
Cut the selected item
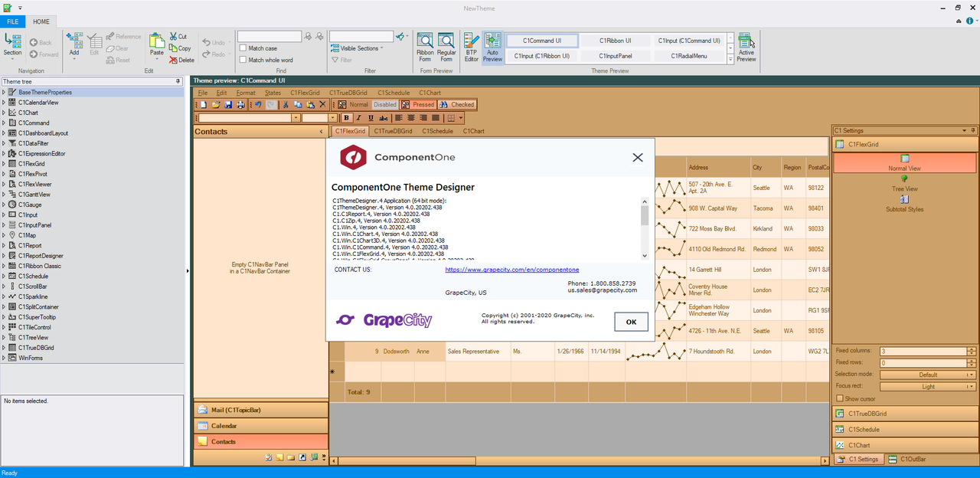pos(178,37)
